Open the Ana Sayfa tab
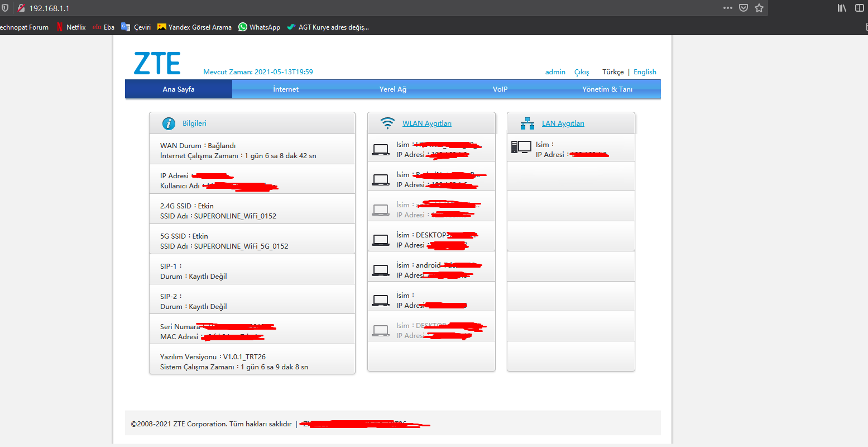The height and width of the screenshot is (447, 868). [x=179, y=89]
